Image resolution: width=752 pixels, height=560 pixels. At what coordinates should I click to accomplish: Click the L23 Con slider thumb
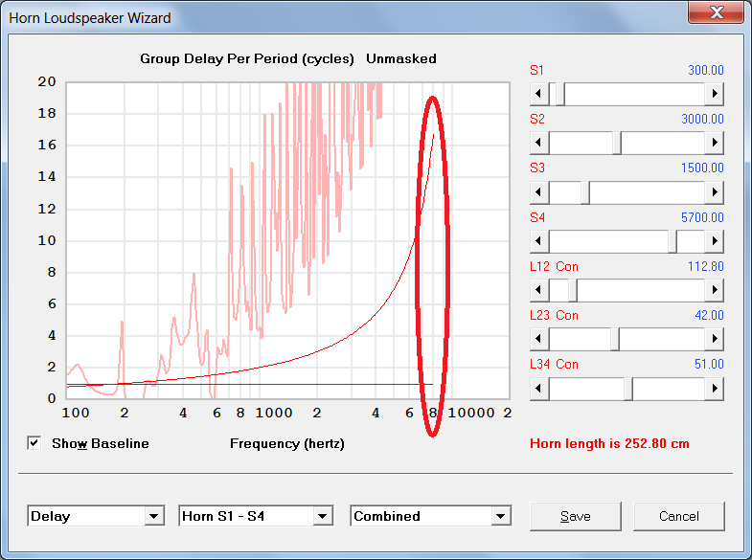(x=615, y=339)
